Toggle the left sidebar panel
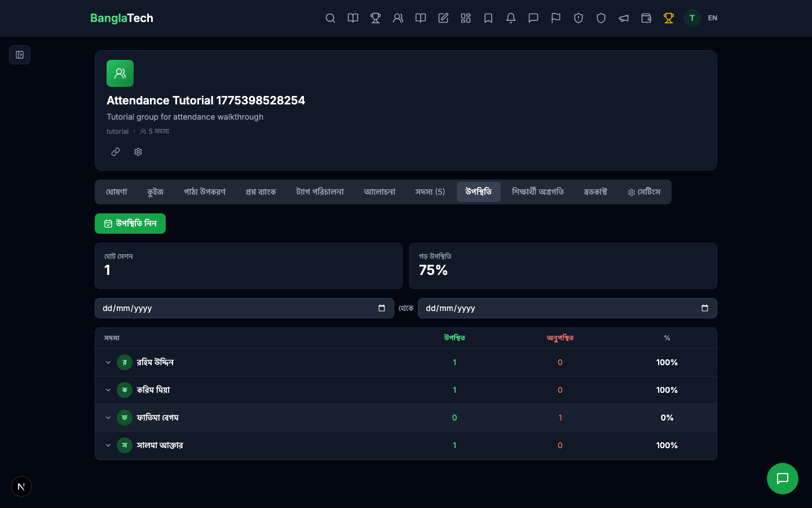 click(x=20, y=55)
